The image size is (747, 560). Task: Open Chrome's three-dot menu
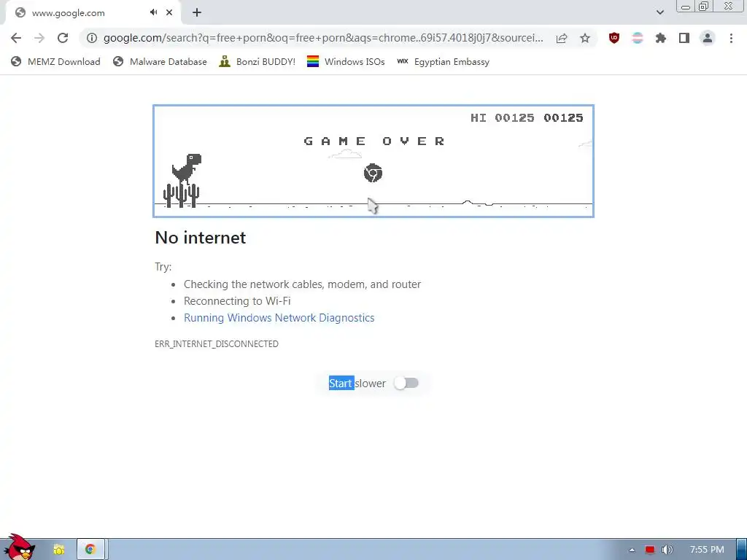coord(731,38)
